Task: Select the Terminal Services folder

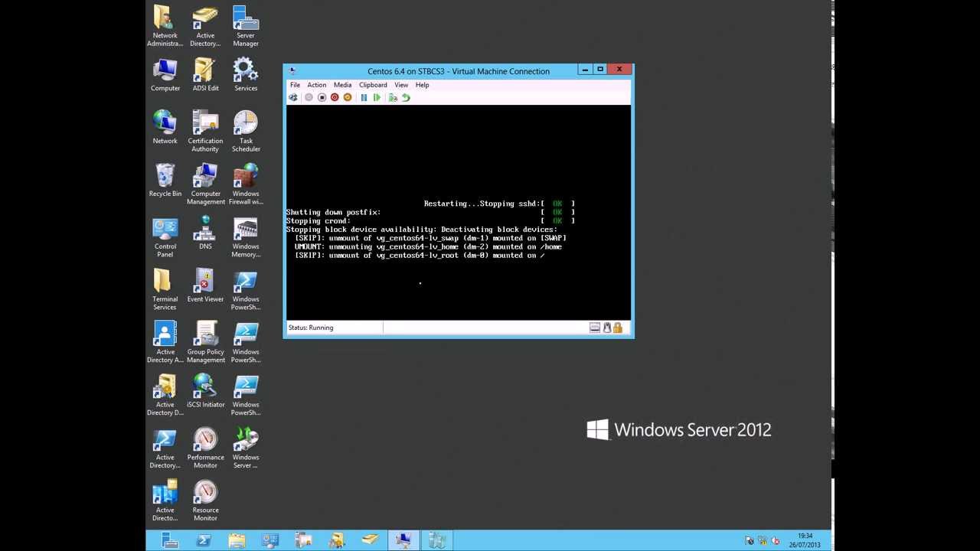Action: pyautogui.click(x=165, y=289)
